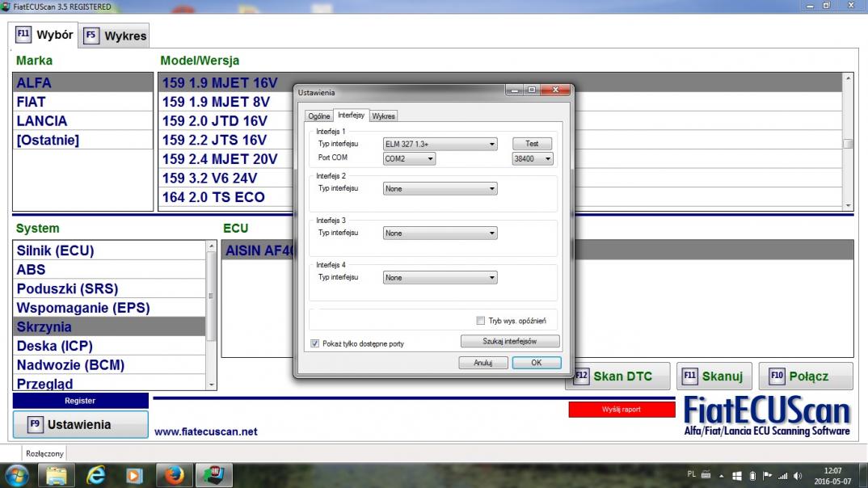Click F11 key icon on Wybór tab
Image resolution: width=868 pixels, height=488 pixels.
(23, 34)
